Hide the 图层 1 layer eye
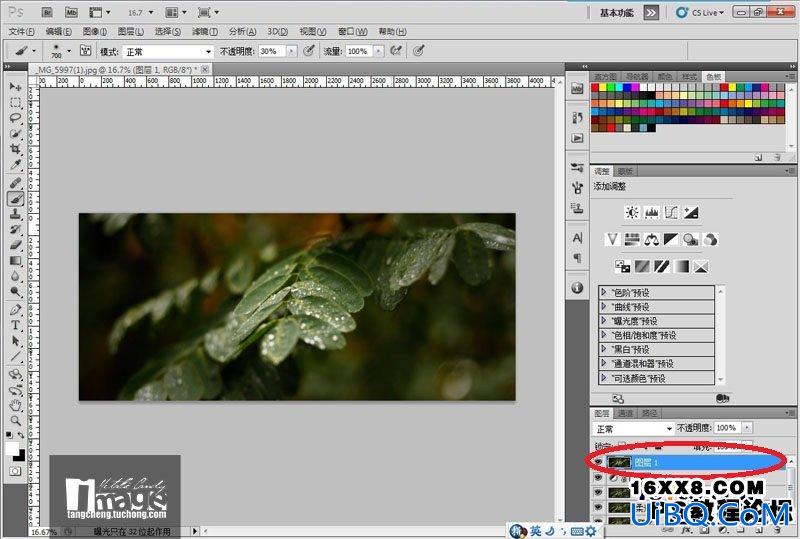800x539 pixels. (x=598, y=462)
